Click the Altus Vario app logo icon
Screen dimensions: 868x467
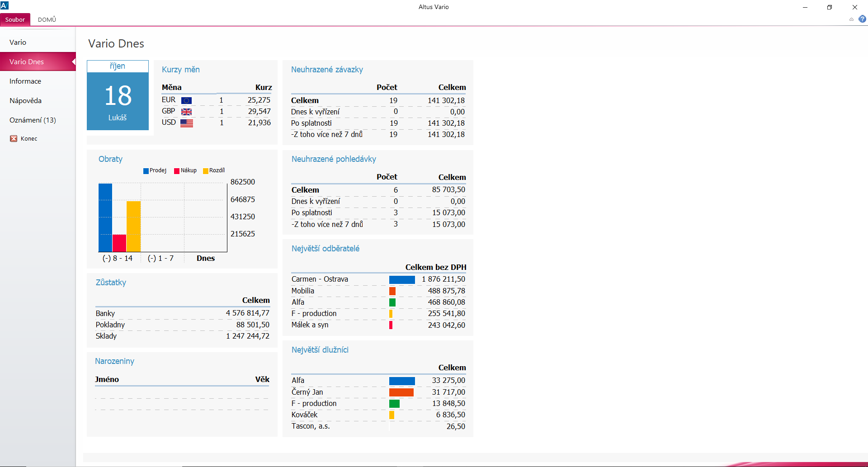point(5,5)
